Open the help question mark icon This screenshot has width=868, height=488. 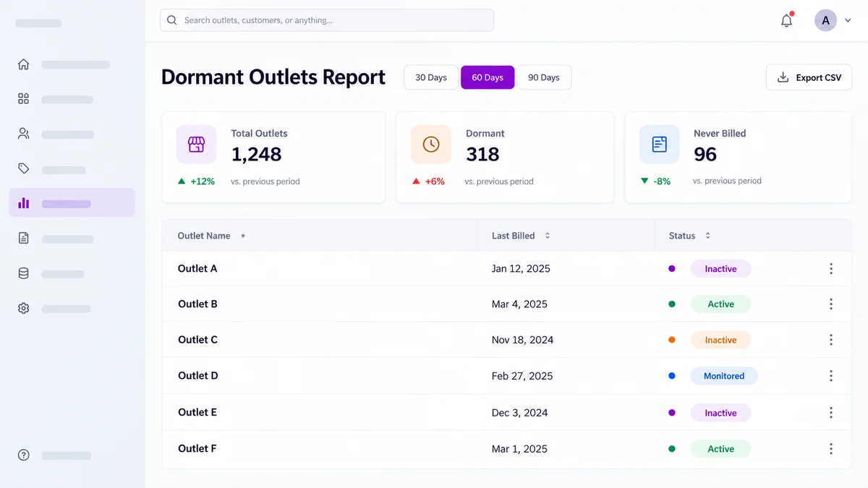(x=24, y=455)
